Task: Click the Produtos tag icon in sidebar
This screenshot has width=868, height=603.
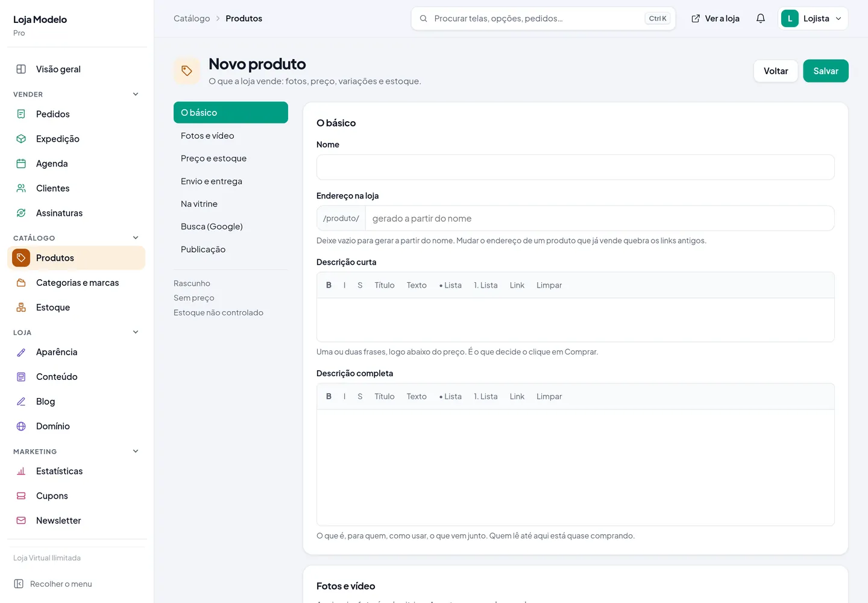Action: pos(21,258)
